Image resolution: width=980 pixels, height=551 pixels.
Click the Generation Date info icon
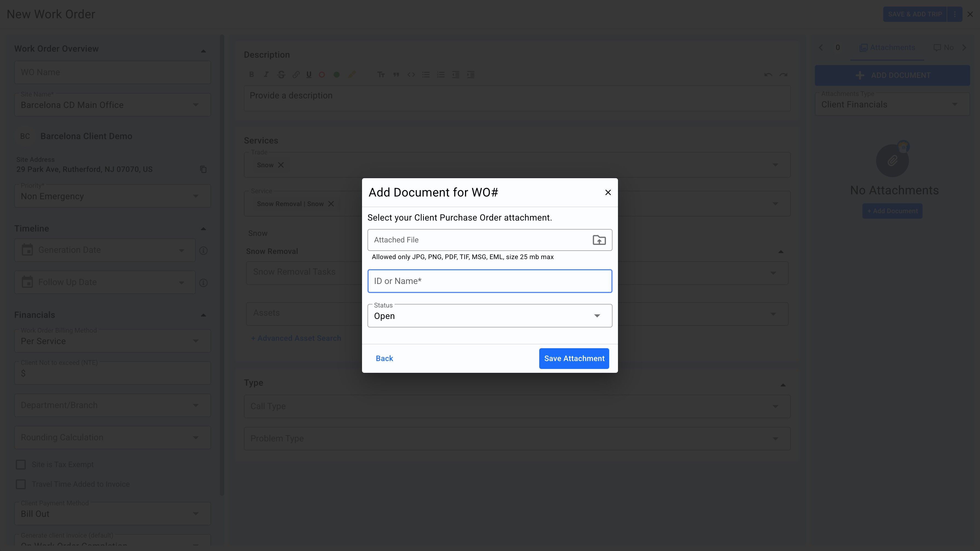click(x=203, y=251)
